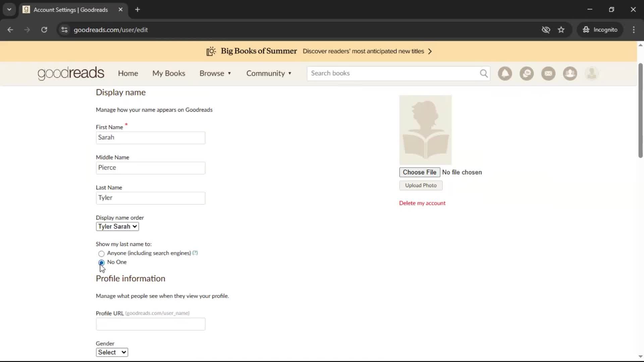
Task: Switch to the Account Settings browser tab
Action: click(x=73, y=10)
